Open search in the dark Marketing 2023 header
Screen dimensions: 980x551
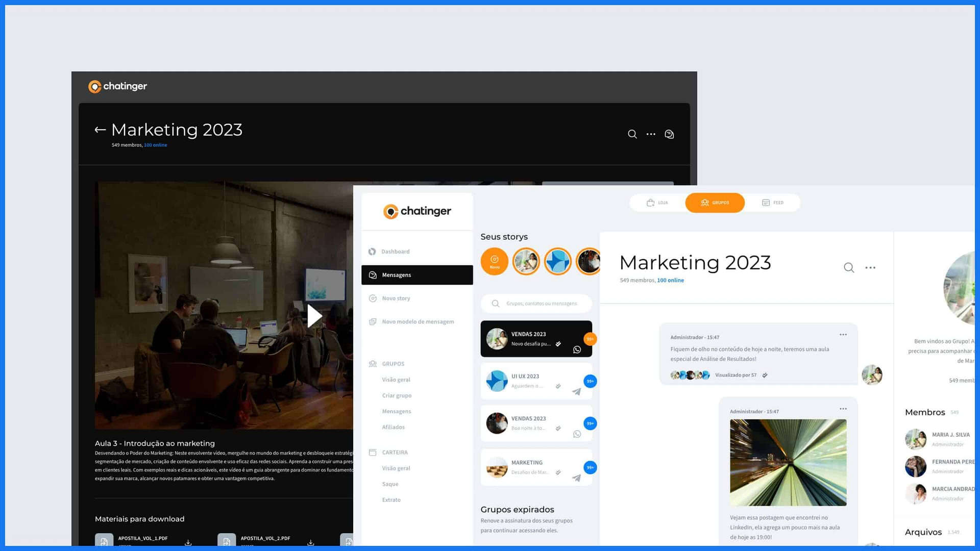coord(632,134)
